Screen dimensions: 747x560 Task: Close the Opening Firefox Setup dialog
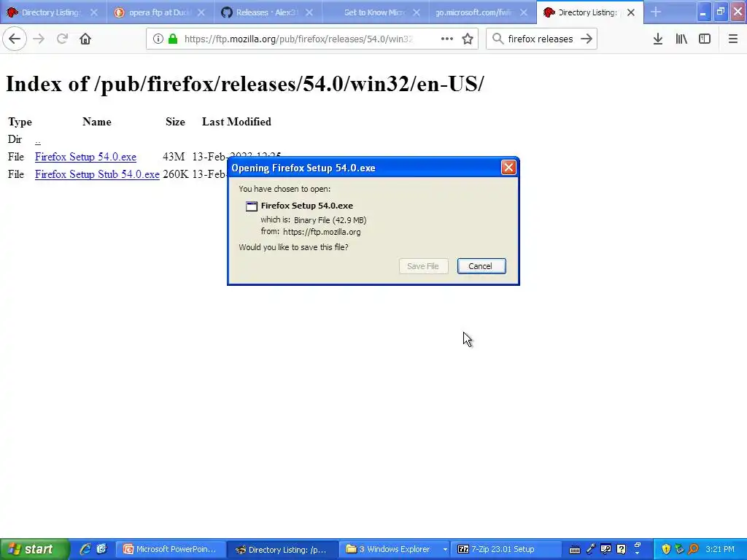coord(508,168)
